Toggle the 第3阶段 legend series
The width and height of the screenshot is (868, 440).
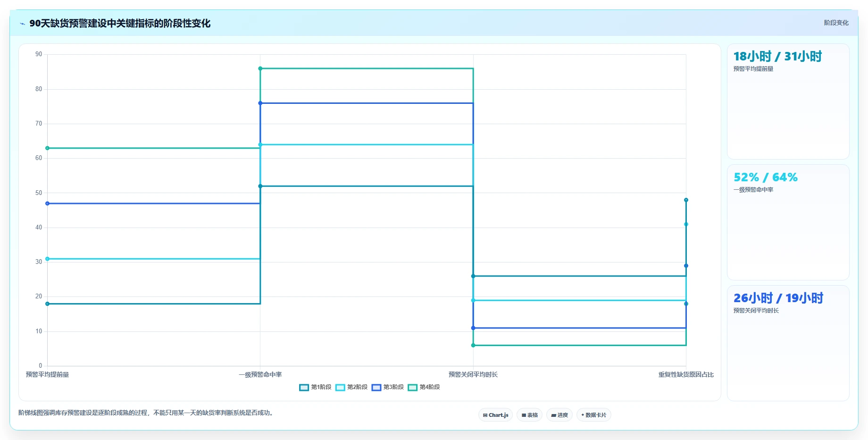388,387
